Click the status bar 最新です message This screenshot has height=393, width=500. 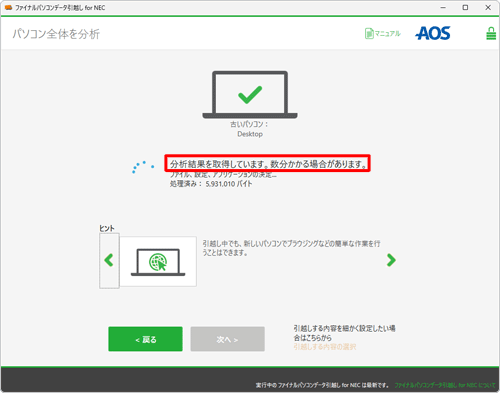(323, 385)
